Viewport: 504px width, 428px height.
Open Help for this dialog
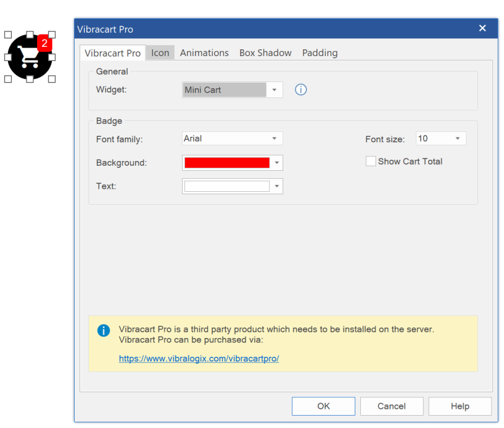coord(460,406)
